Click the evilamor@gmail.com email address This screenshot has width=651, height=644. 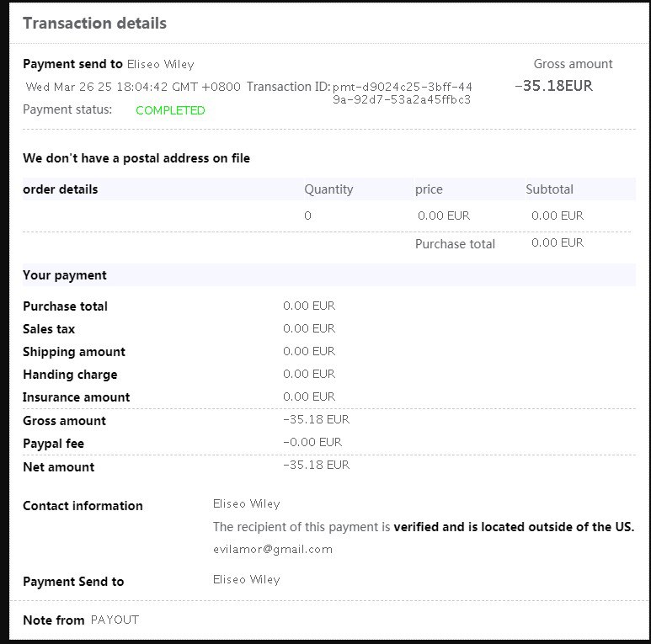point(273,550)
